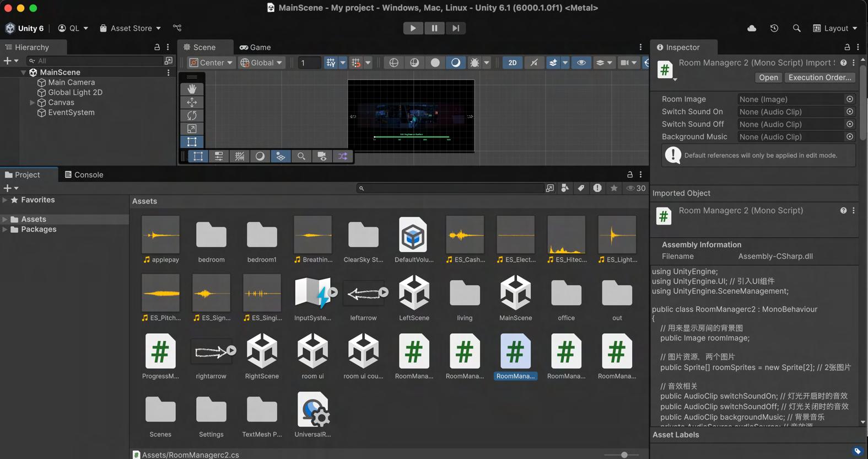
Task: Open the Undo History clock icon
Action: [774, 28]
